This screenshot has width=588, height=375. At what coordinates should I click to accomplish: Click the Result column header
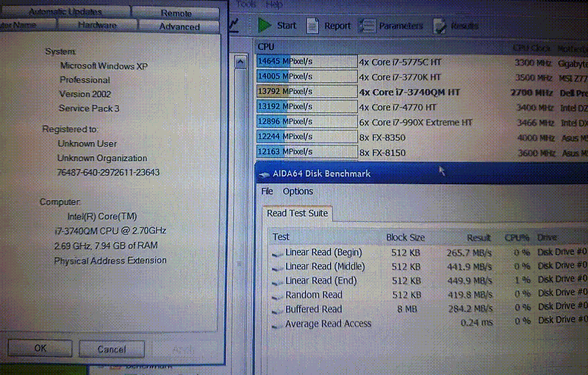click(479, 238)
